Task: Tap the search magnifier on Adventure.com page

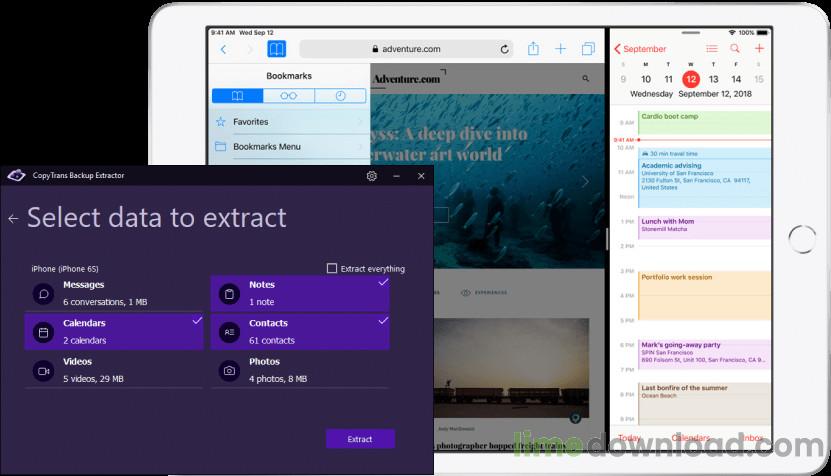Action: pyautogui.click(x=586, y=78)
